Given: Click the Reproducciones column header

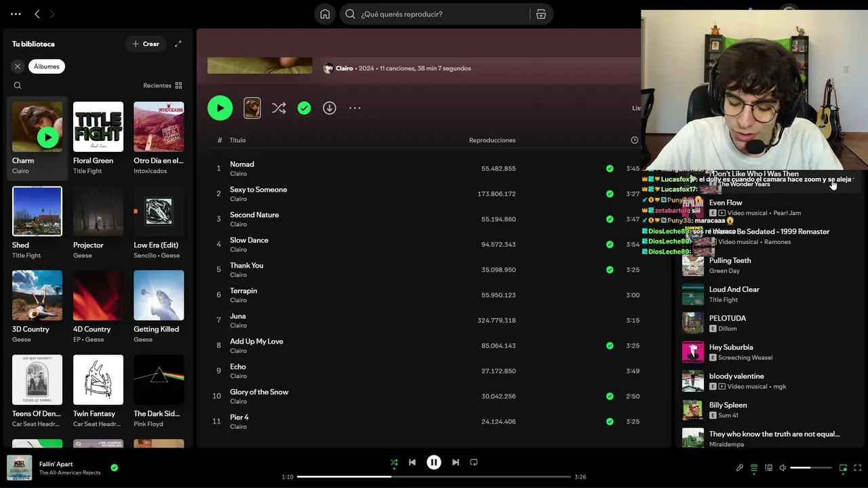Looking at the screenshot, I should (492, 140).
